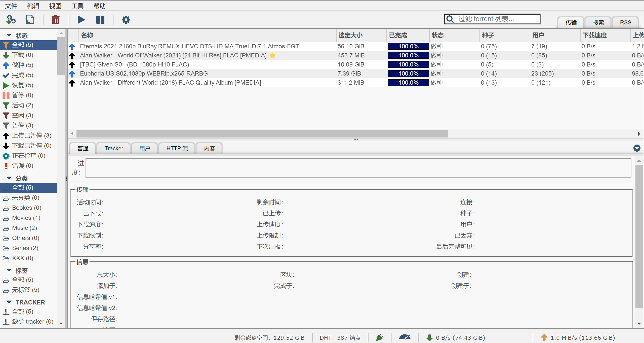
Task: Click the global upload speed arrow
Action: point(544,337)
